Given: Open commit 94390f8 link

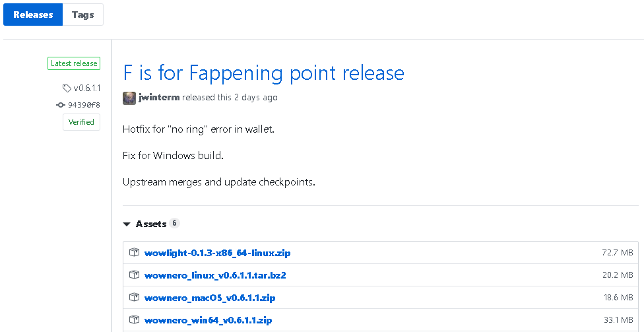Looking at the screenshot, I should click(84, 104).
